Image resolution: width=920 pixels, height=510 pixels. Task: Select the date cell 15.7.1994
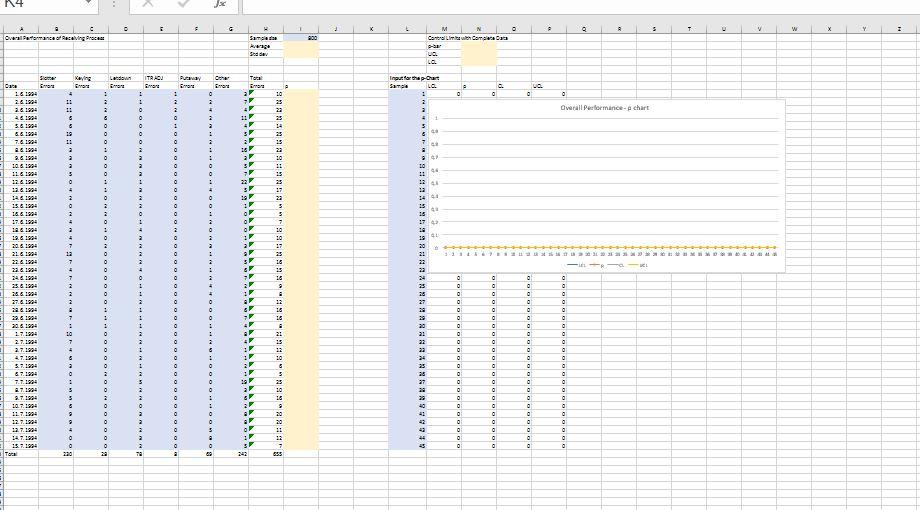pos(21,446)
